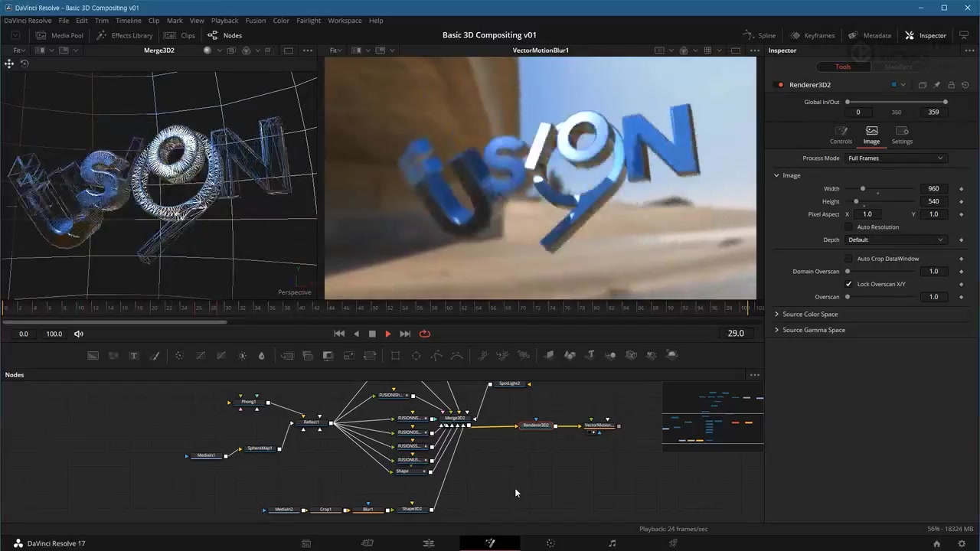Enable Auto Crop DataWindow checkbox
The image size is (980, 551).
848,259
